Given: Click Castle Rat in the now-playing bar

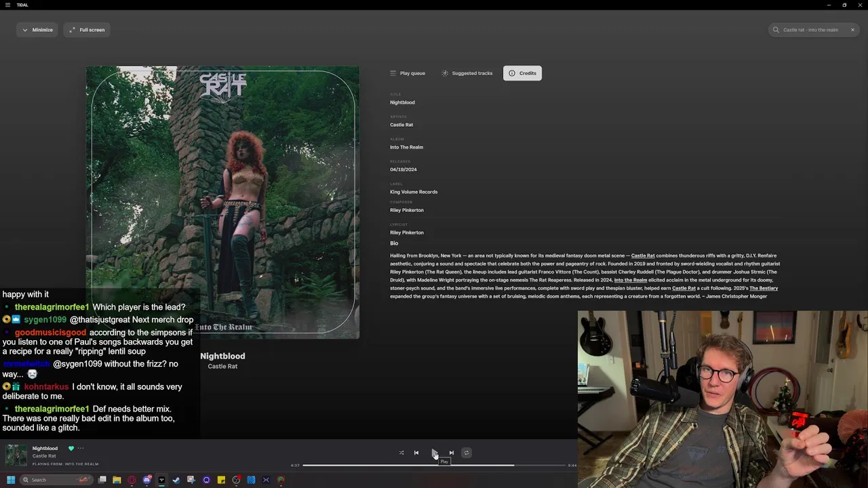Looking at the screenshot, I should click(44, 456).
